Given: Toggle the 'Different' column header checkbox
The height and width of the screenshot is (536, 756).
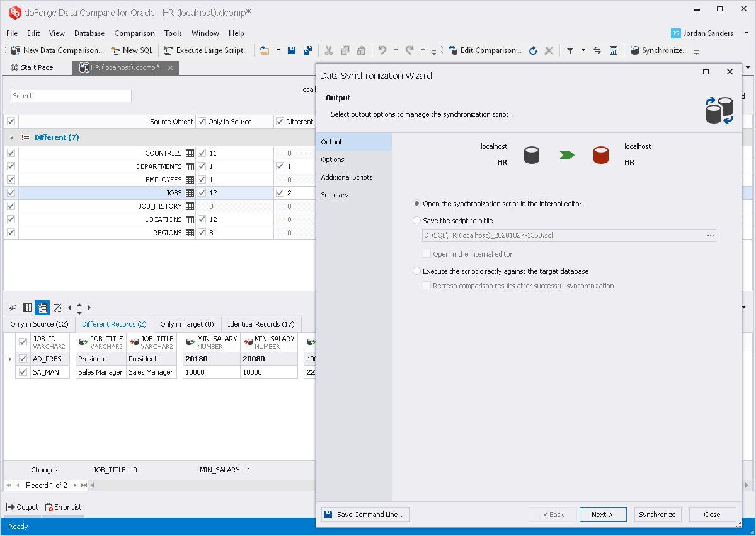Looking at the screenshot, I should point(280,122).
